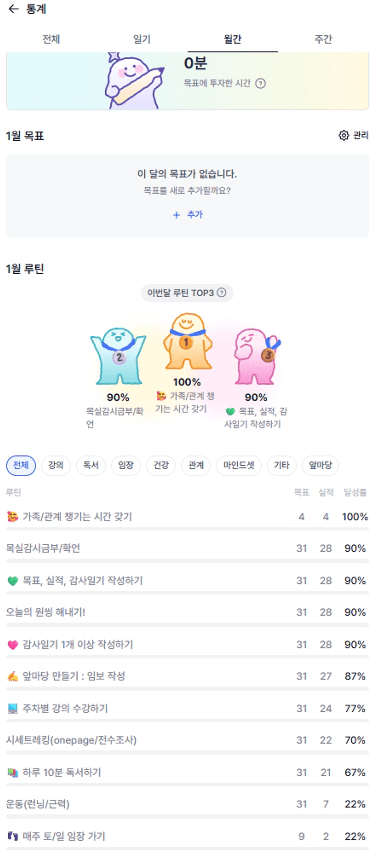374x868 pixels.
Task: Tap the bronze medal third-place character
Action: pos(256,357)
